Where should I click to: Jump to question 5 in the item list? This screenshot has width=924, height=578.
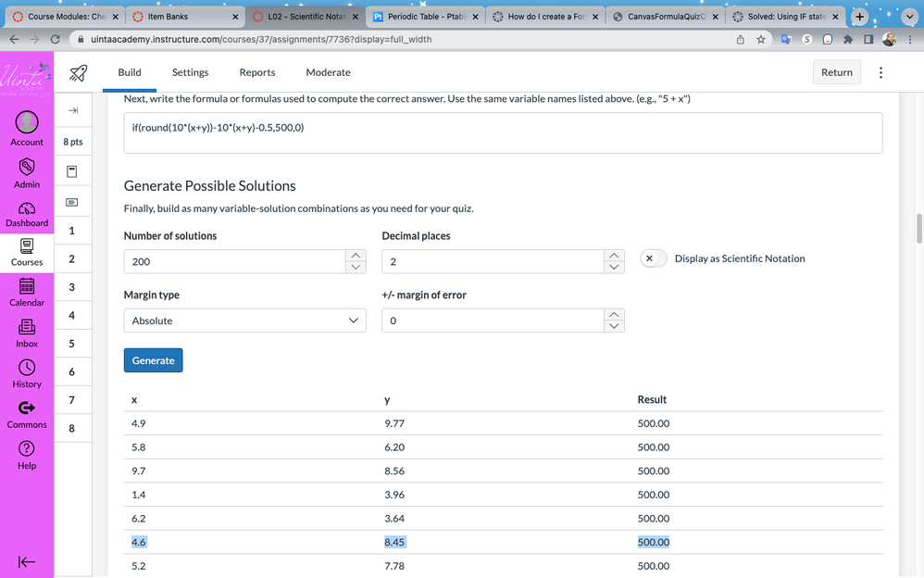(72, 344)
